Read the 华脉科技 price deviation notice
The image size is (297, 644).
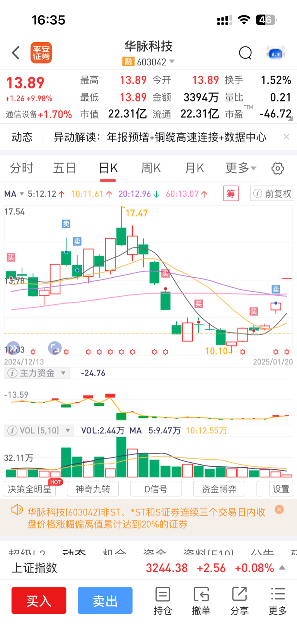click(147, 518)
